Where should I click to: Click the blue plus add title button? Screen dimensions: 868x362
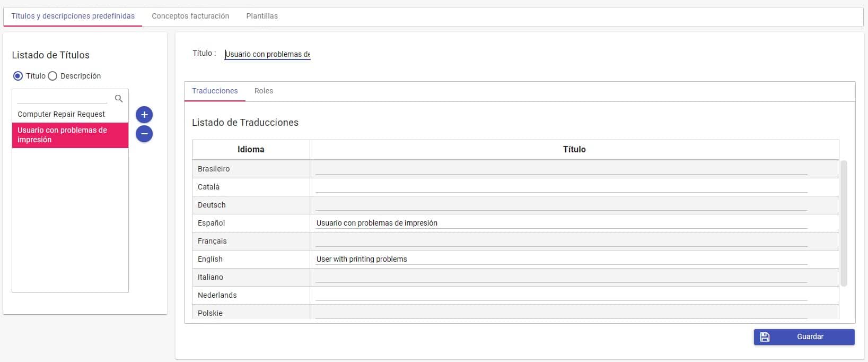144,115
